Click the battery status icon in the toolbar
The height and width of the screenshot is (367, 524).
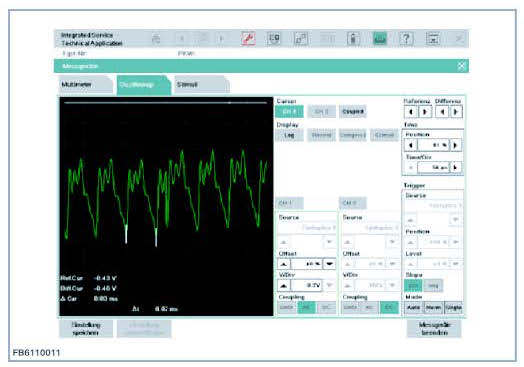354,38
